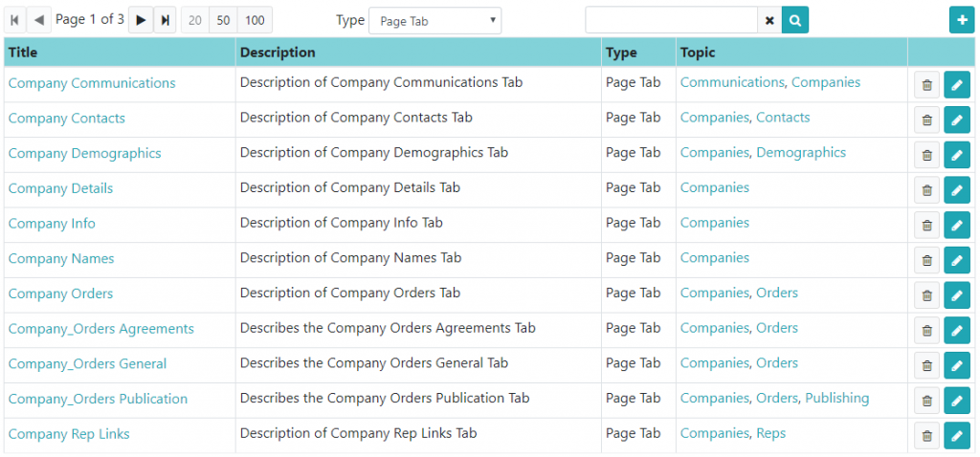Viewport: 980px width, 457px height.
Task: Show 50 items per page
Action: [x=223, y=21]
